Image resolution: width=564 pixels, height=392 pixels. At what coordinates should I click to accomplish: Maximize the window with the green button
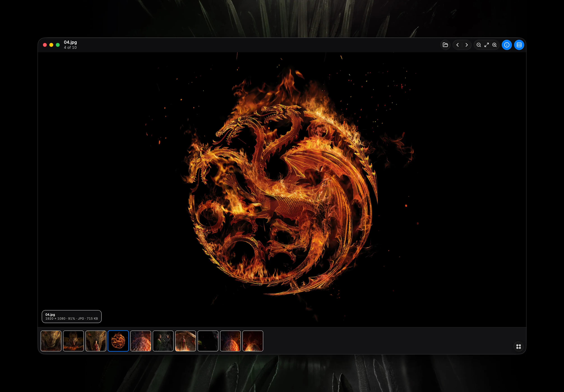point(58,45)
